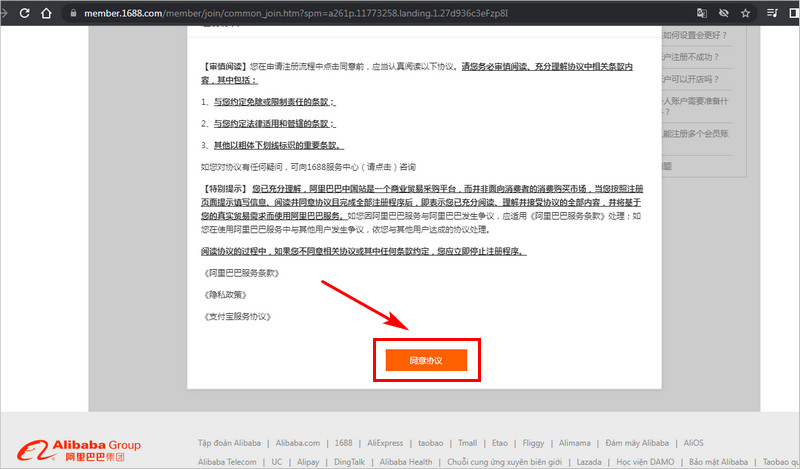800x469 pixels.
Task: Open the Alibaba.com footer link
Action: (x=297, y=443)
